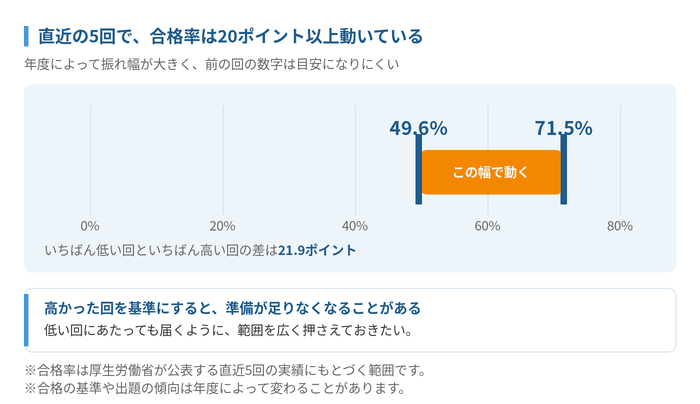Click the 71.5% high value label

564,128
